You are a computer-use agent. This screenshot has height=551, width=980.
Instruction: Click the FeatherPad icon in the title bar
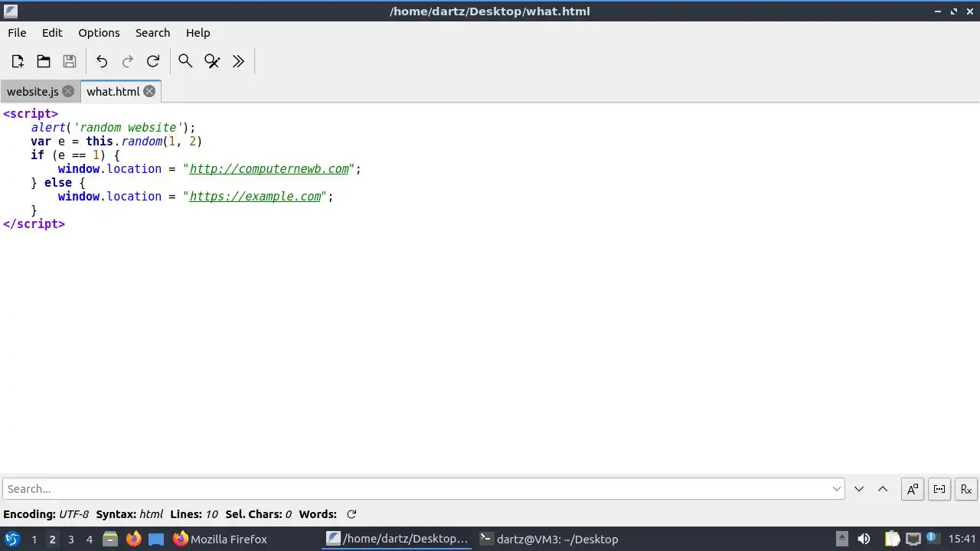click(x=10, y=11)
